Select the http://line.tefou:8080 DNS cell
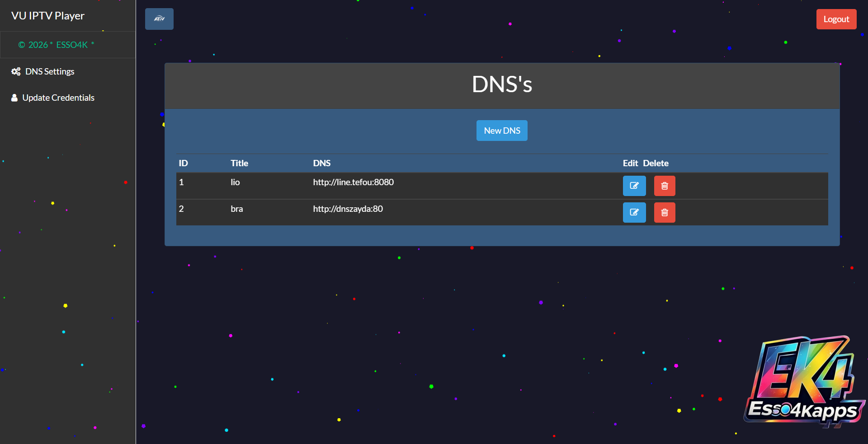868x444 pixels. click(x=353, y=182)
